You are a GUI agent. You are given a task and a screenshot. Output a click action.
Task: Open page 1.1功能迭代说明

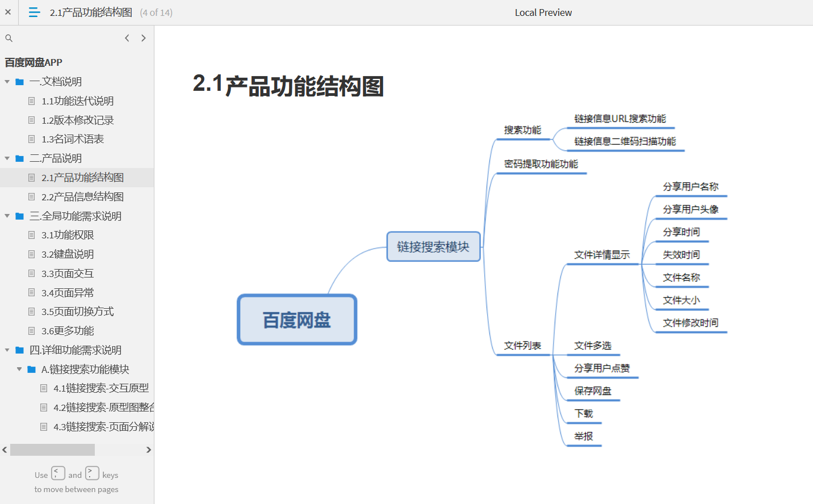click(x=77, y=101)
